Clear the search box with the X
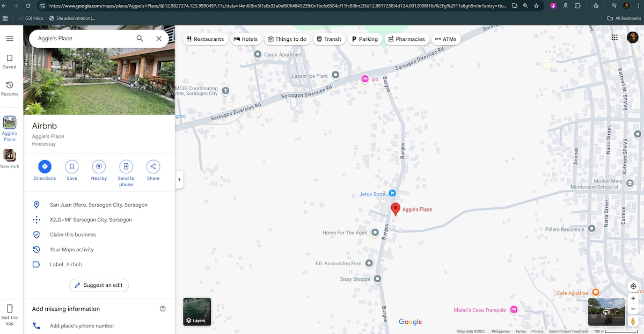644x334 pixels. [159, 39]
